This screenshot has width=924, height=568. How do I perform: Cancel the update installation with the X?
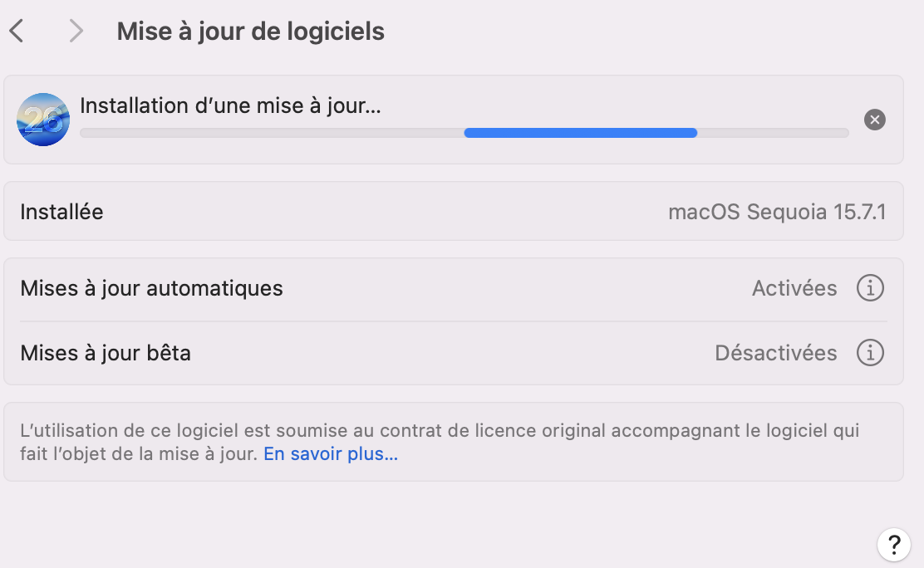(x=874, y=120)
